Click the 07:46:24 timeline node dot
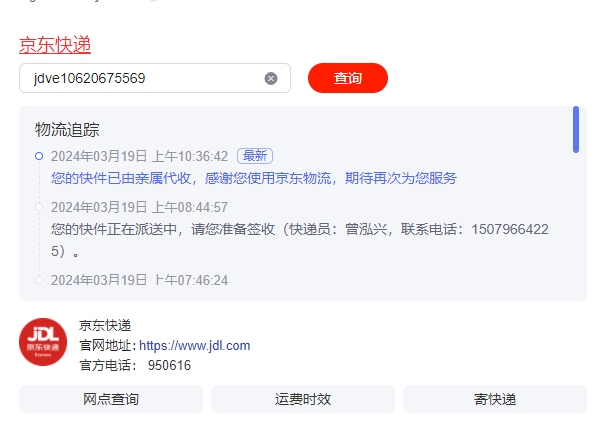608x429 pixels. point(39,280)
